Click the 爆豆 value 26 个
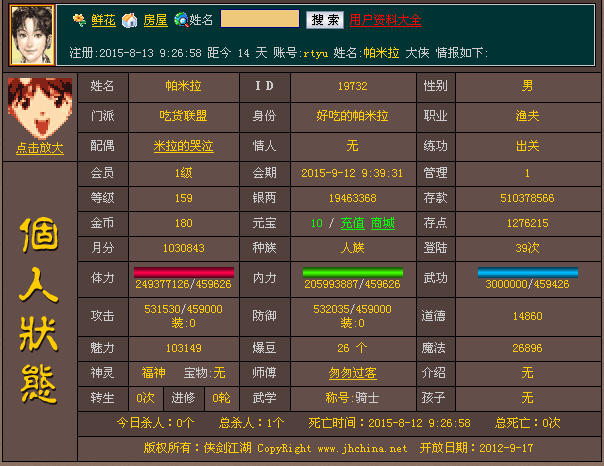The width and height of the screenshot is (604, 466). coord(352,348)
